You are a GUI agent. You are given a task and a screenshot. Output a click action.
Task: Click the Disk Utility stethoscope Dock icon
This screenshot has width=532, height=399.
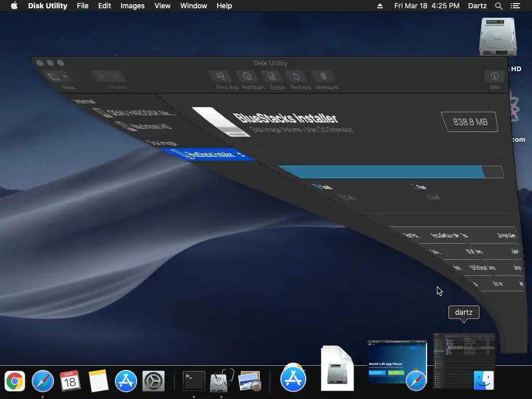(x=221, y=380)
